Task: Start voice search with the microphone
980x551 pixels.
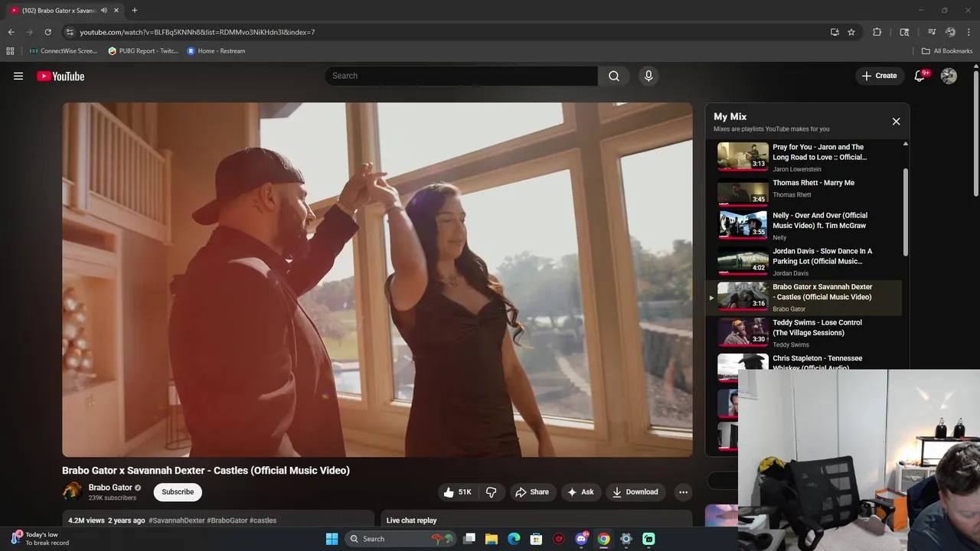Action: [648, 76]
